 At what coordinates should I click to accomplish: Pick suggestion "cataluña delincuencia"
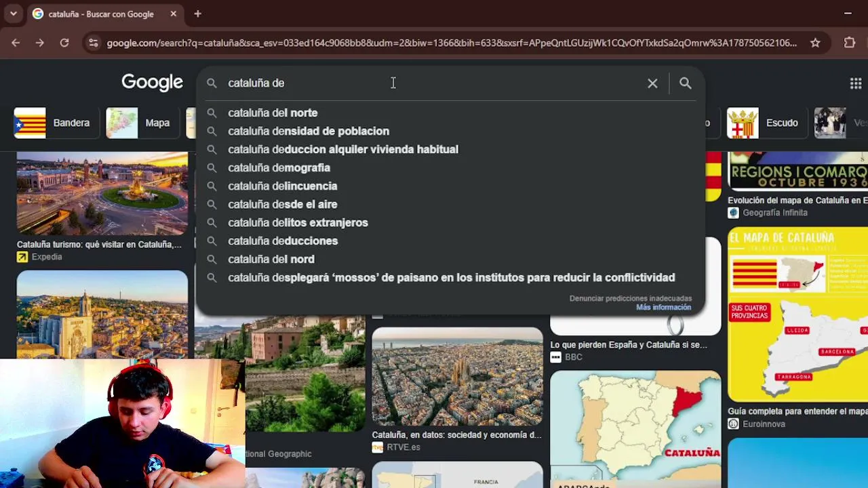tap(450, 186)
